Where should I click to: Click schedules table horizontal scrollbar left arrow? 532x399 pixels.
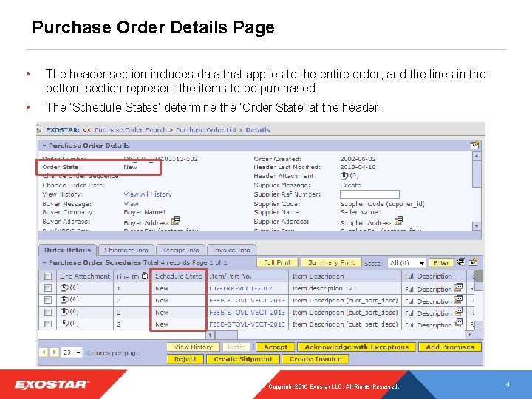point(211,335)
